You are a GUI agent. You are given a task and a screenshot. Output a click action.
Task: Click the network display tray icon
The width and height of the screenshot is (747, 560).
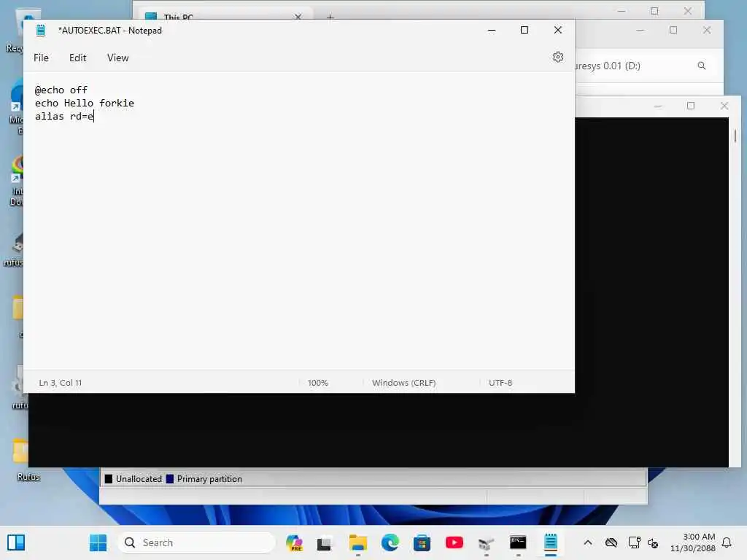click(634, 542)
